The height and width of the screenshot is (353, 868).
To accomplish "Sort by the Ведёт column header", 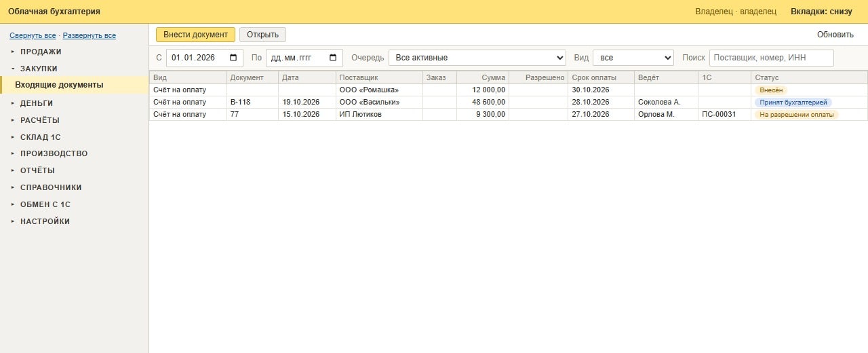I will pyautogui.click(x=666, y=77).
